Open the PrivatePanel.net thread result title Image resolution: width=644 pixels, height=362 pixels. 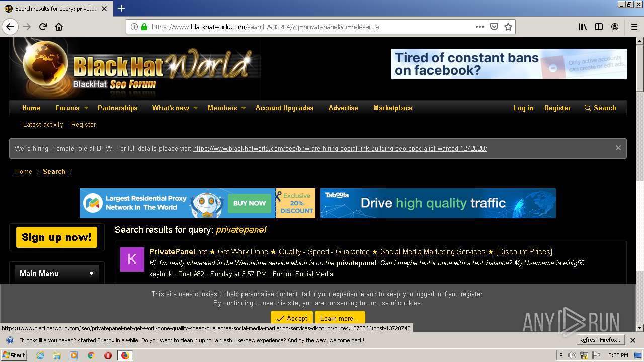351,252
